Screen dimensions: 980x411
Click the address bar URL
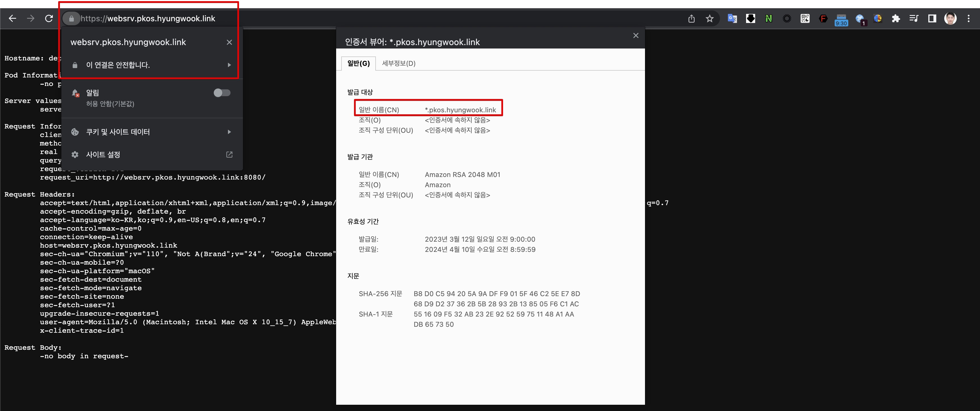(148, 18)
